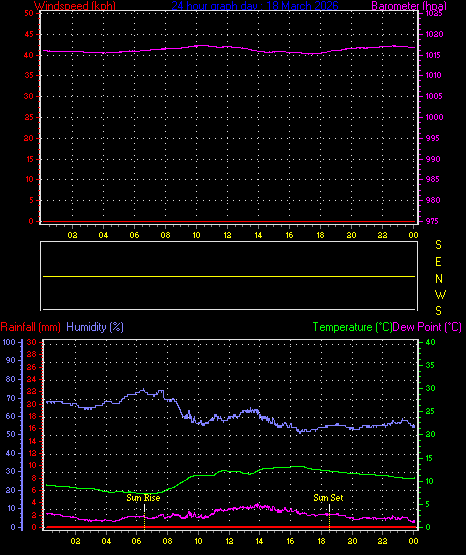Screen dimensions: 466x555
Task: Click barometer axis value '990'
Action: click(433, 159)
